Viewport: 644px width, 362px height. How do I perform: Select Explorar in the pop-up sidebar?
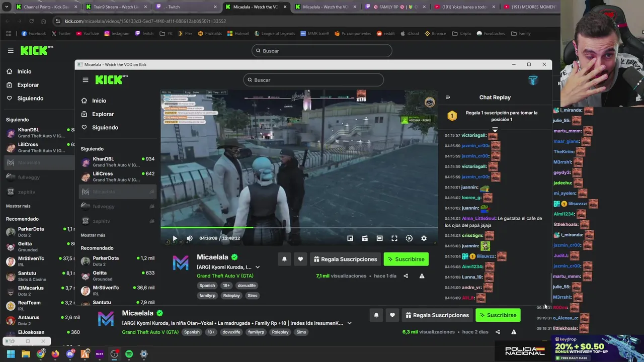tap(103, 114)
